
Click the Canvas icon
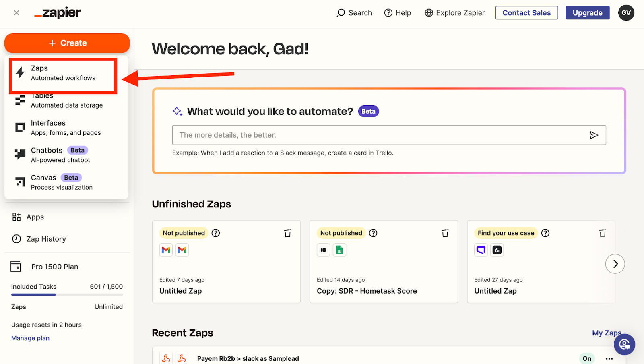point(20,182)
